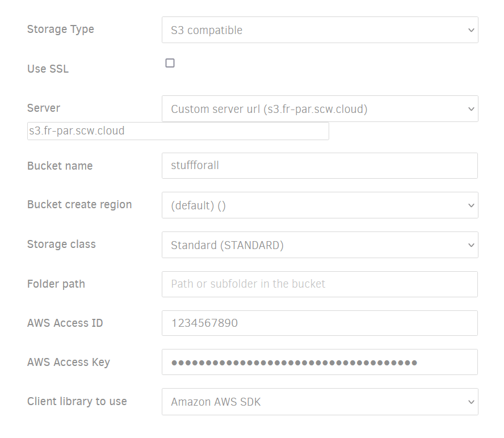Screen dimensions: 504x438
Task: Click the "AWS Access ID" label
Action: tap(65, 323)
